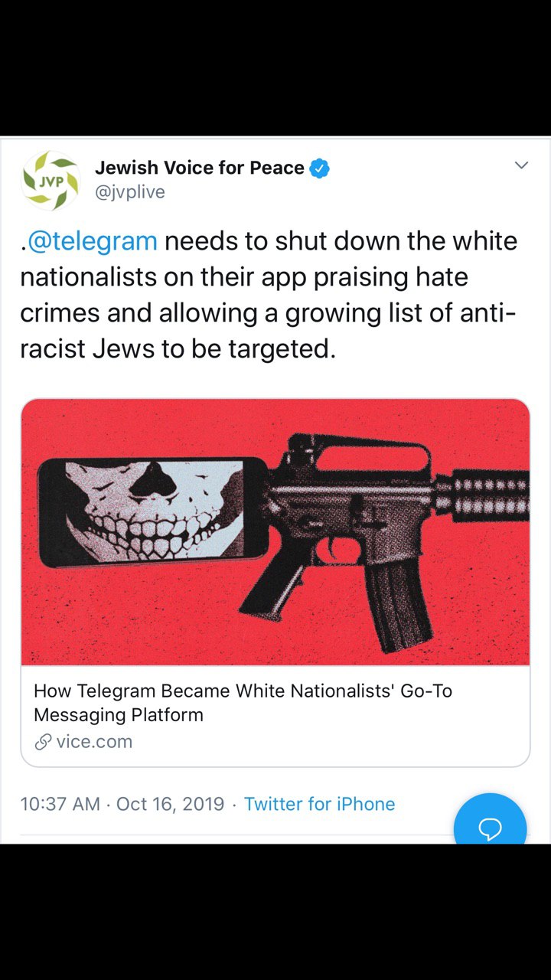Tap the Jewish Voice for Peace name
Screen dimensions: 551x980
(200, 168)
